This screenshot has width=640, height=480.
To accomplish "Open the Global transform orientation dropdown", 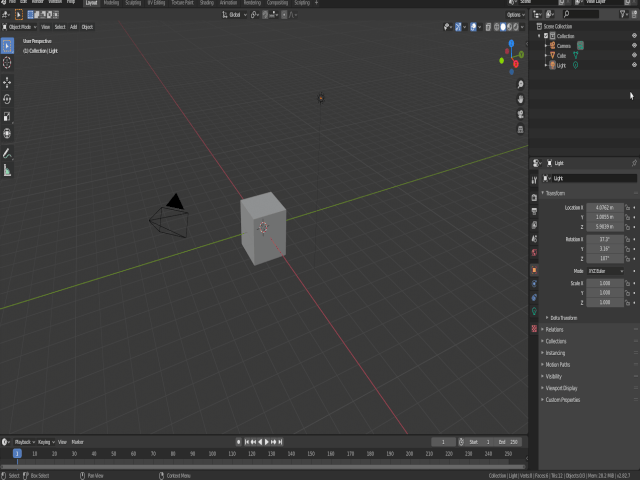I will (x=235, y=15).
